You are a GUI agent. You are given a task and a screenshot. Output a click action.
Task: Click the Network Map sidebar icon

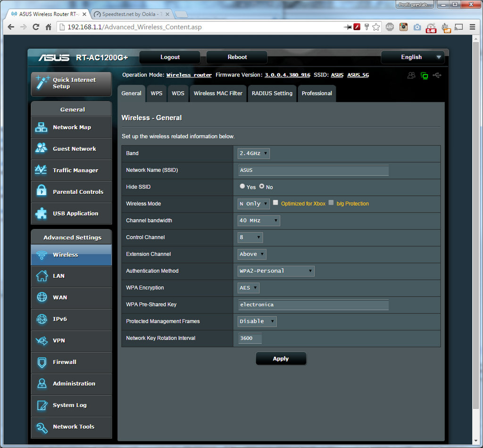[x=42, y=127]
